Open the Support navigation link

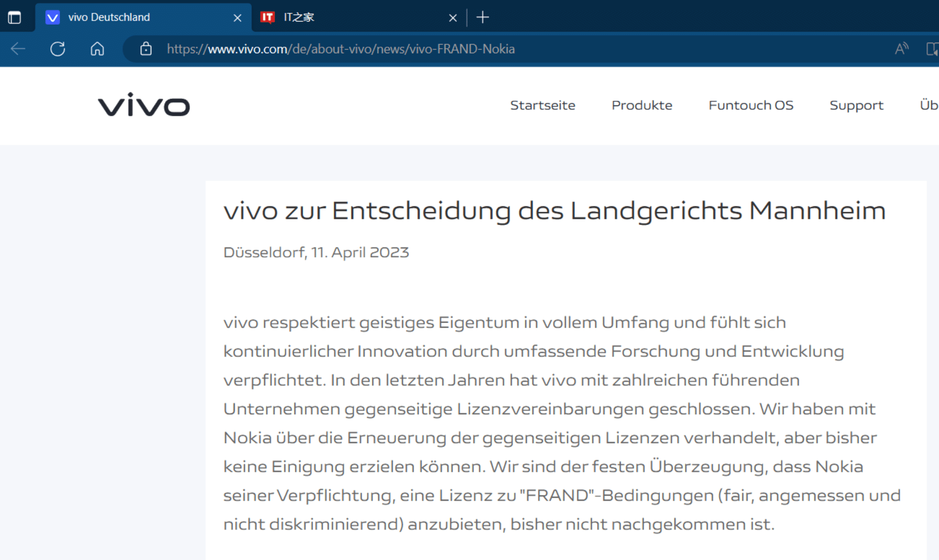pos(856,105)
